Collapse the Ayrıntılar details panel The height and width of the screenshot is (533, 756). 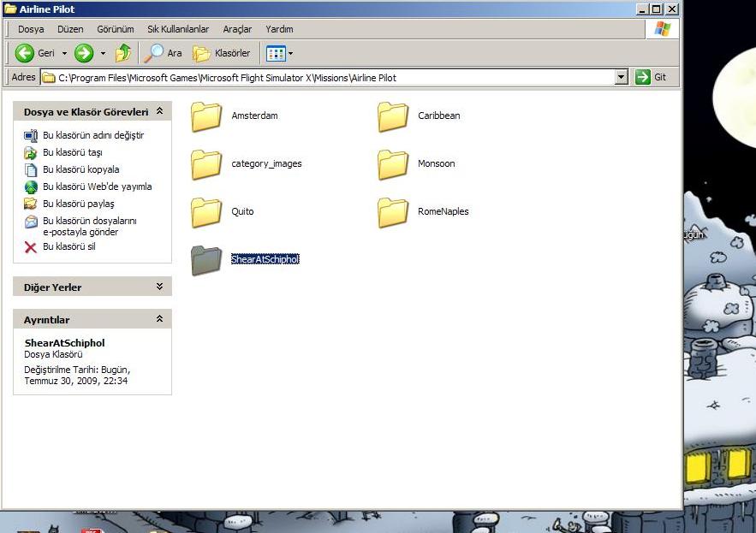click(x=159, y=319)
